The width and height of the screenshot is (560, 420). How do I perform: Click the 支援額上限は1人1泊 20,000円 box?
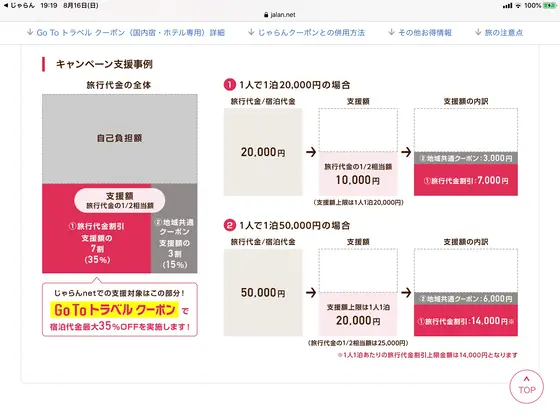click(x=358, y=314)
